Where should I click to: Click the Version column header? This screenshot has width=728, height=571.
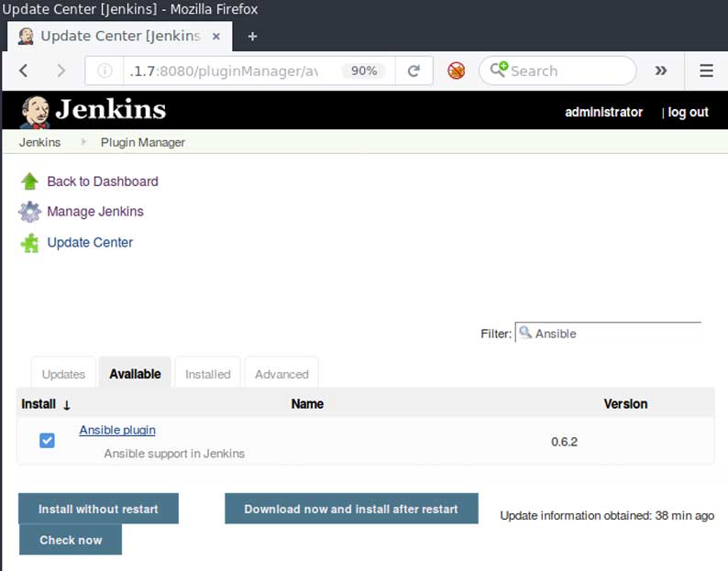coord(625,404)
